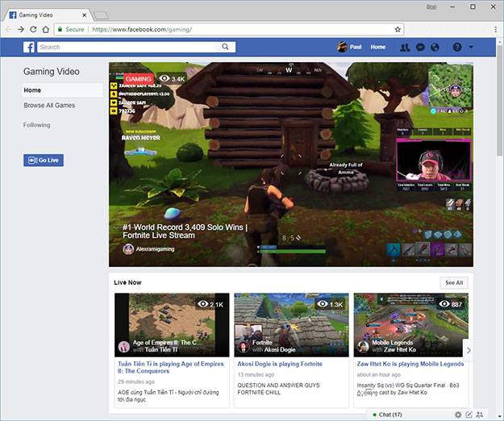Expand the account dropdown arrow
Screen dimensions: 504x421
click(471, 47)
